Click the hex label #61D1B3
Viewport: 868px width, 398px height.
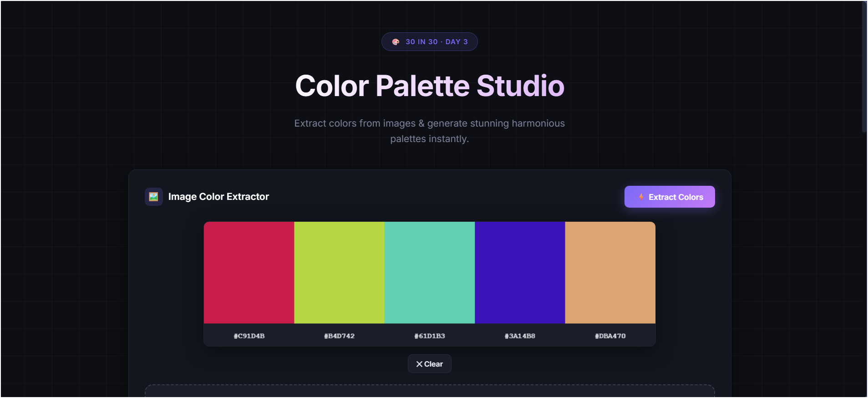pyautogui.click(x=430, y=336)
